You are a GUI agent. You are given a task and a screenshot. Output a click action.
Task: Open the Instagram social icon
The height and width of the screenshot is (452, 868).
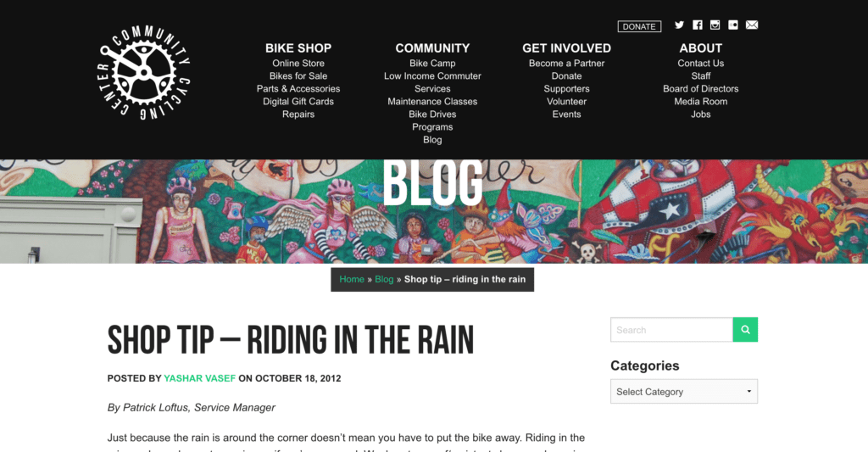(x=715, y=25)
